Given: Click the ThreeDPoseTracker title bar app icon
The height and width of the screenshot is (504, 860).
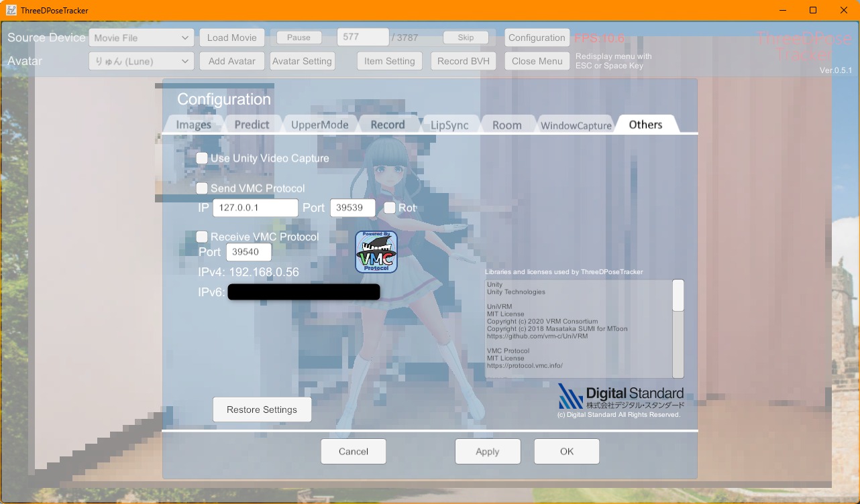Looking at the screenshot, I should click(11, 10).
